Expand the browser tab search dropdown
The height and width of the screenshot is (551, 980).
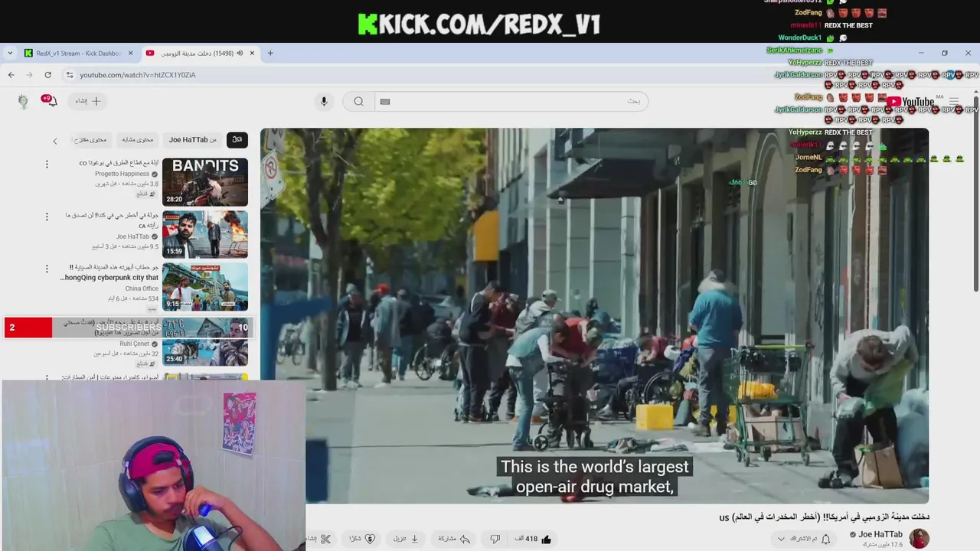10,53
